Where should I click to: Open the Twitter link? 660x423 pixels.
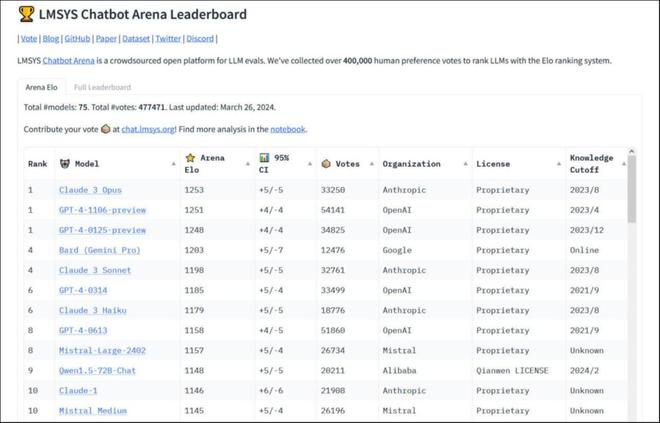168,38
